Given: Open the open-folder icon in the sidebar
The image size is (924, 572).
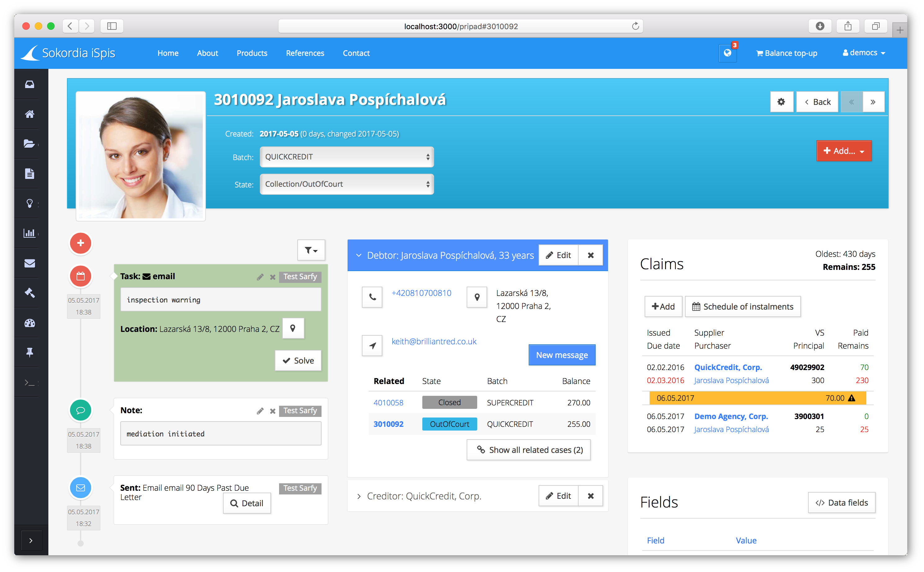Looking at the screenshot, I should point(30,144).
